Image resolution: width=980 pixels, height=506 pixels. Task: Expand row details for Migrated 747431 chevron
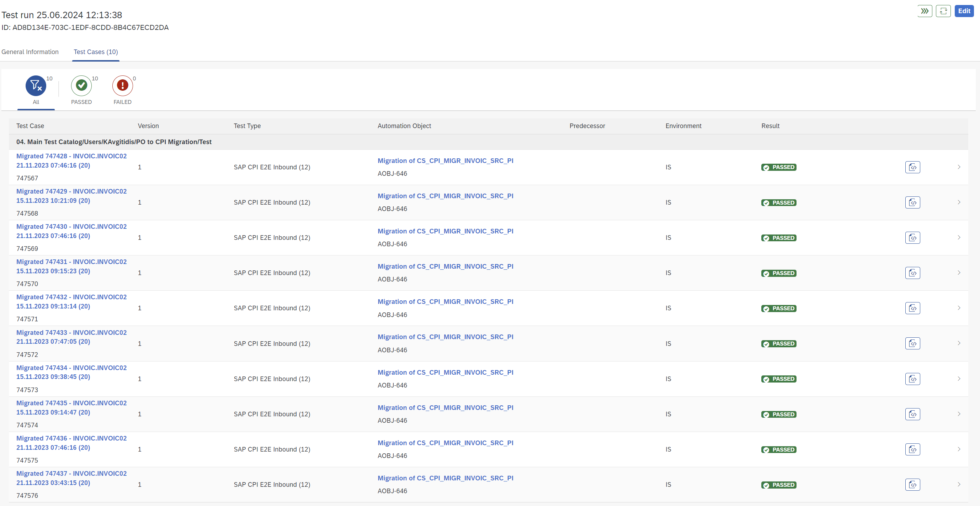point(959,273)
